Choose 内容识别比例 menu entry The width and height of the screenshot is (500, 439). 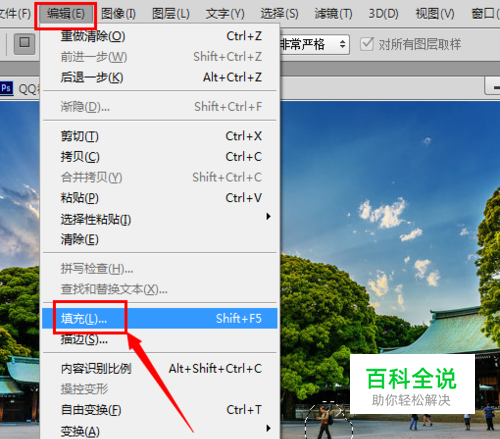[x=160, y=368]
